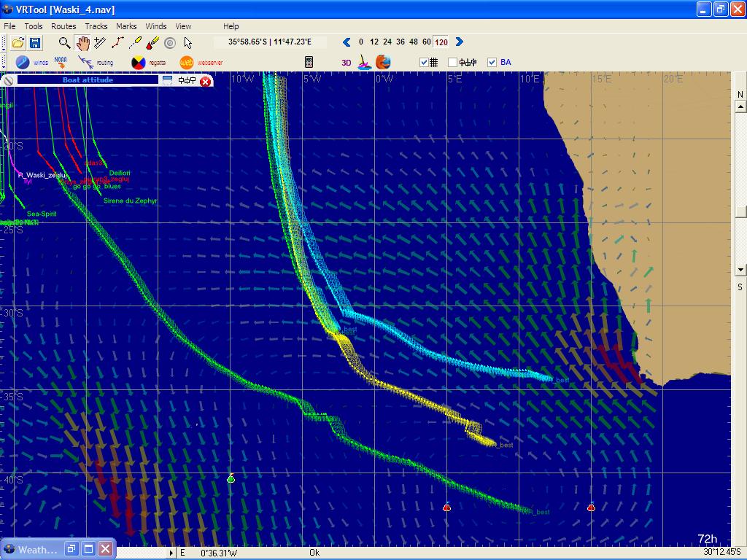The image size is (747, 560).
Task: Open the Winds menu
Action: [x=156, y=26]
